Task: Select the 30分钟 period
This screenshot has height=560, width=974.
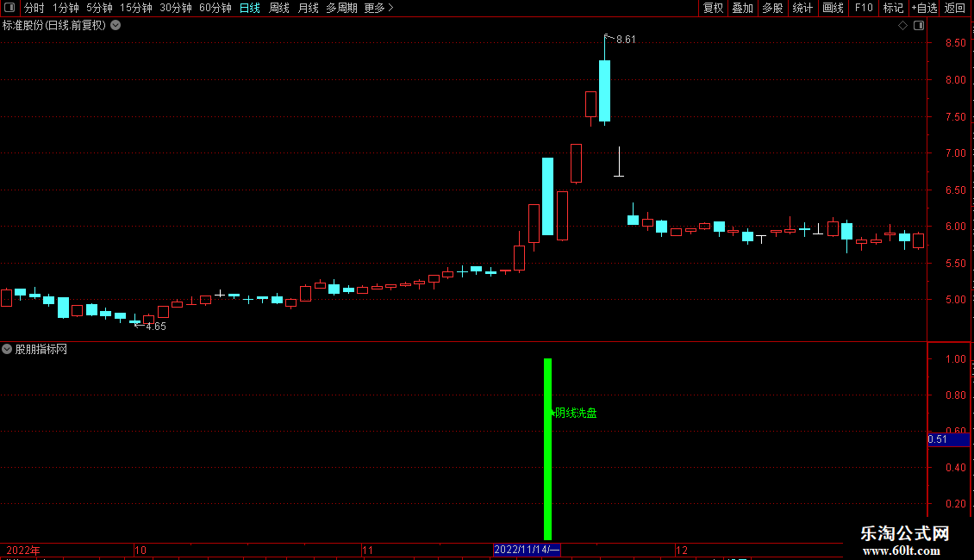Action: [x=176, y=8]
